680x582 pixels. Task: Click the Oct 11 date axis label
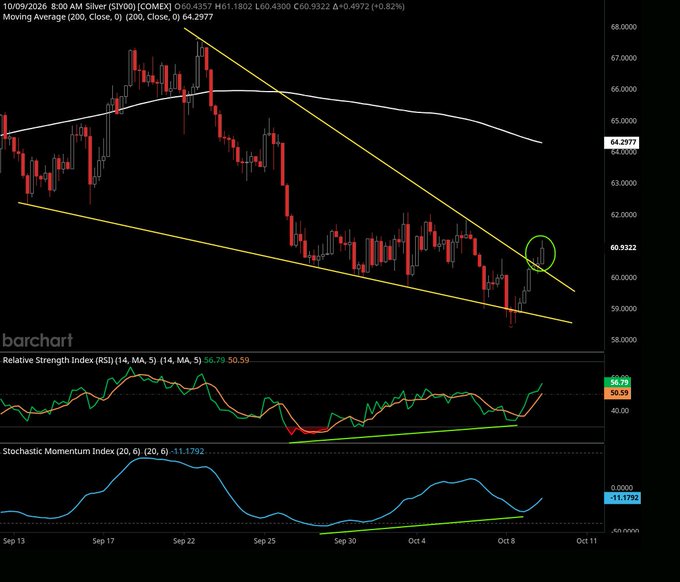point(587,541)
